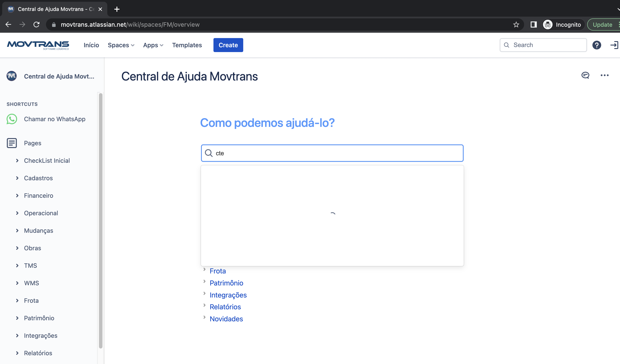Expand the Operacional sidebar chevron
The height and width of the screenshot is (364, 620).
click(17, 213)
